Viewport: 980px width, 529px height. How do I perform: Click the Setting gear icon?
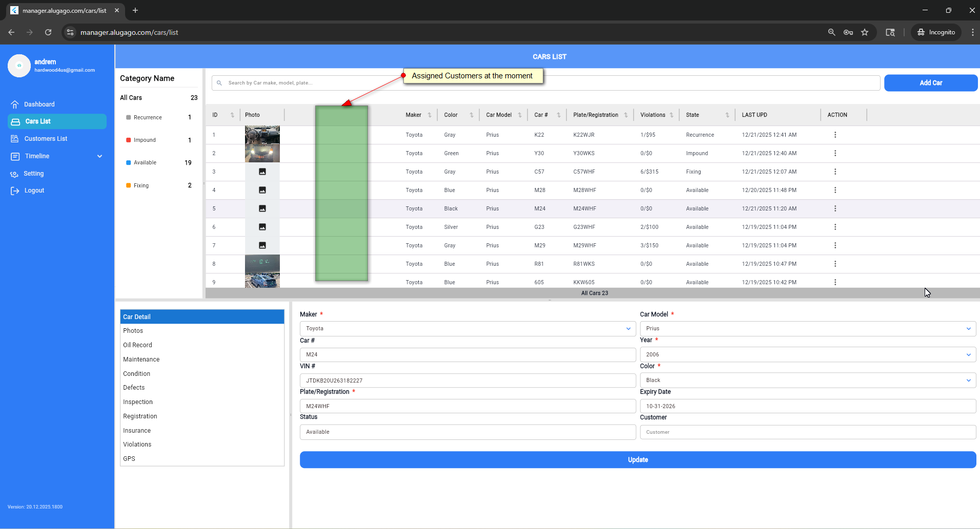tap(15, 174)
